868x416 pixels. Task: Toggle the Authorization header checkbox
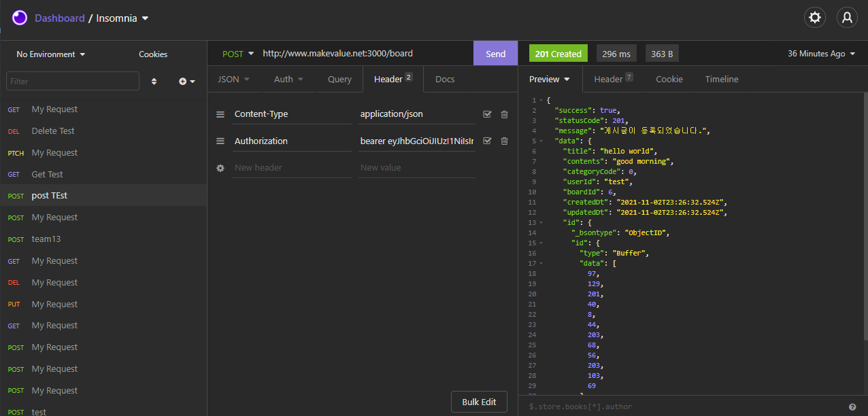(487, 141)
